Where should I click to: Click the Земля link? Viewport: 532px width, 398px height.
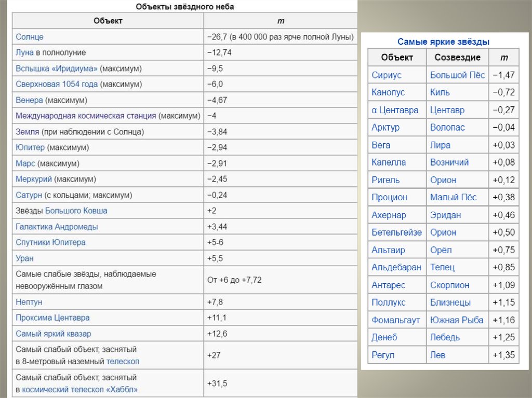click(x=28, y=131)
